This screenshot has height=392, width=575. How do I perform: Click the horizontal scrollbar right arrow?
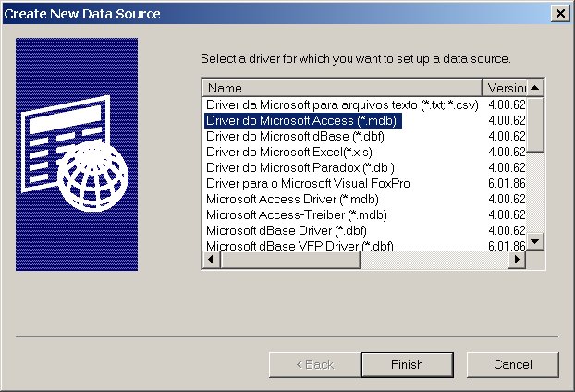[517, 259]
